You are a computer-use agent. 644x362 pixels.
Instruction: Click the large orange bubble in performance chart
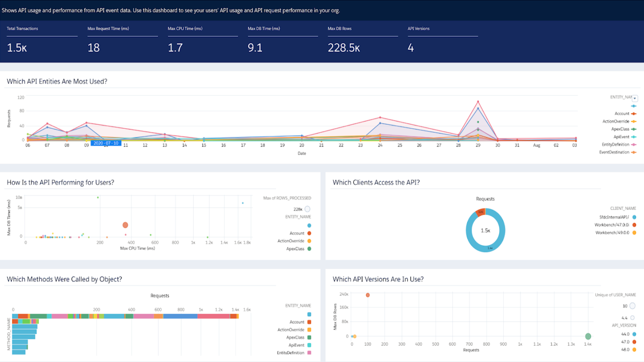click(125, 225)
